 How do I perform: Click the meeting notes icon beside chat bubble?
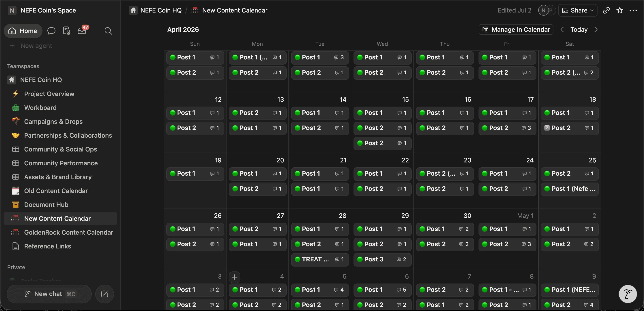pos(66,31)
